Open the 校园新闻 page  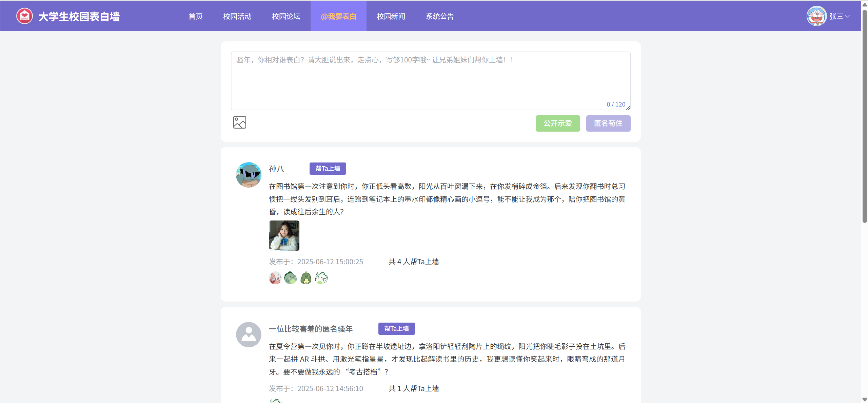tap(391, 16)
